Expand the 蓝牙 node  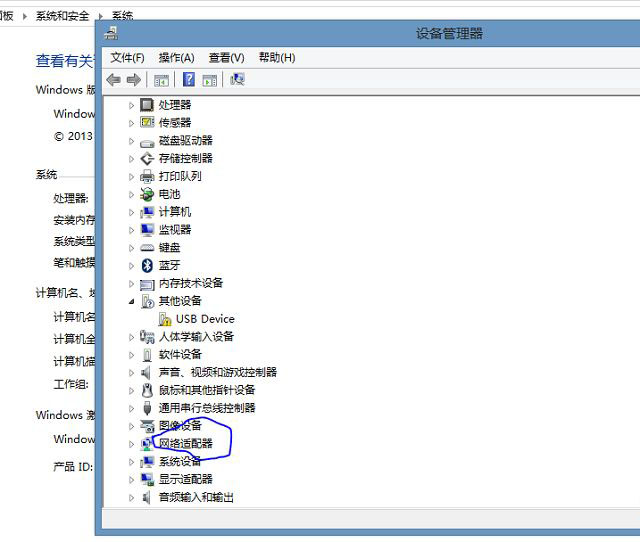pyautogui.click(x=131, y=266)
